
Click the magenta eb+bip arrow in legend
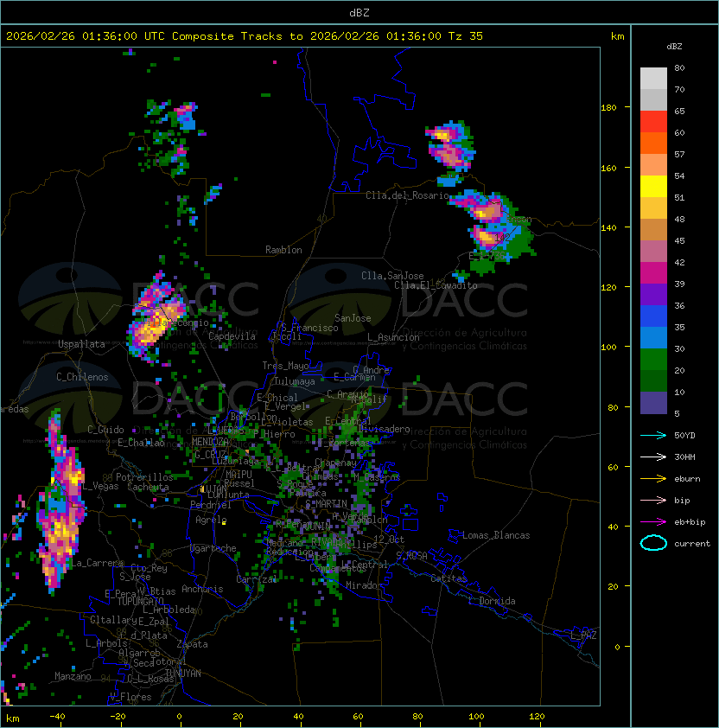click(653, 522)
